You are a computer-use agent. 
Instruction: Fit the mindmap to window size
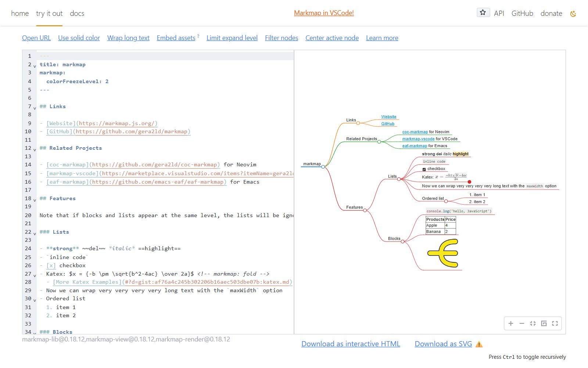533,323
